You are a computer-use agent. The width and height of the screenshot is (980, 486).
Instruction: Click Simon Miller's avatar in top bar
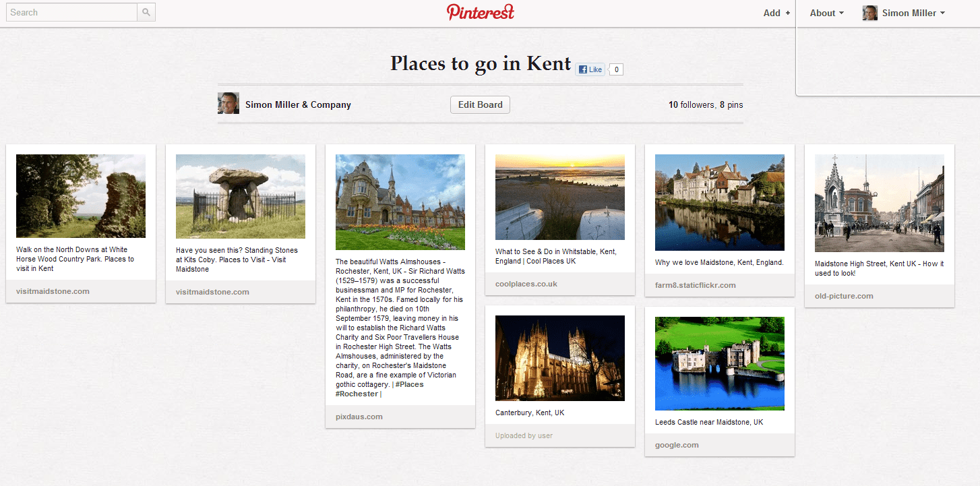869,13
